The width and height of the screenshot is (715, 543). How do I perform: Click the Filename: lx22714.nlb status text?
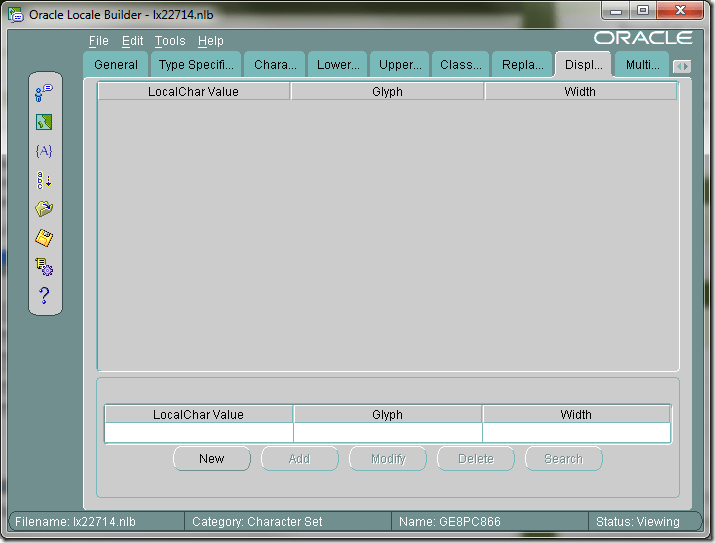(x=75, y=522)
